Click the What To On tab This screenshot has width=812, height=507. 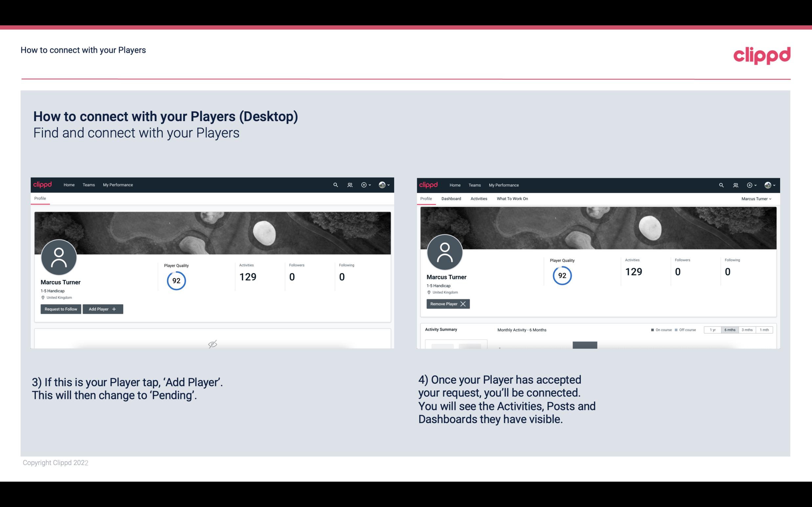click(512, 198)
